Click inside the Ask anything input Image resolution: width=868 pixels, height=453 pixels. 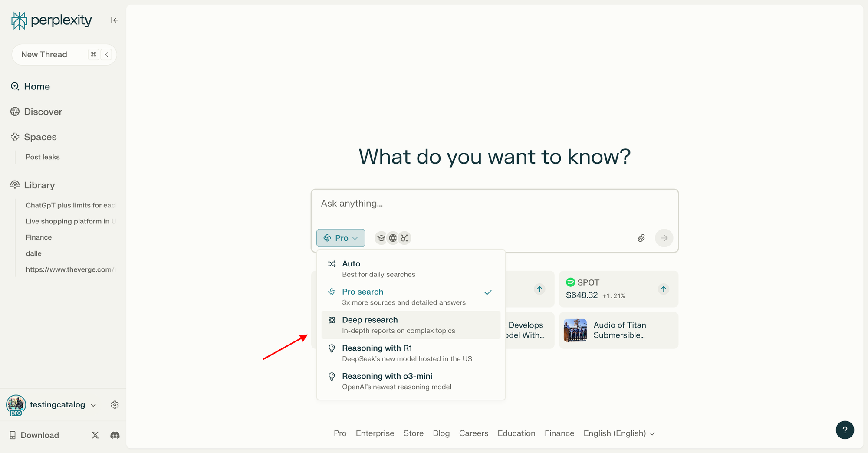(495, 204)
